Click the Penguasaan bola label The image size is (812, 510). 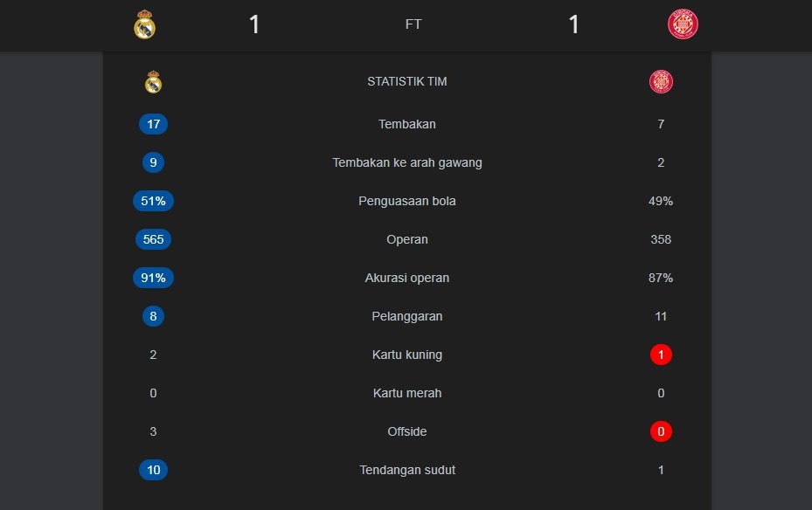click(407, 201)
